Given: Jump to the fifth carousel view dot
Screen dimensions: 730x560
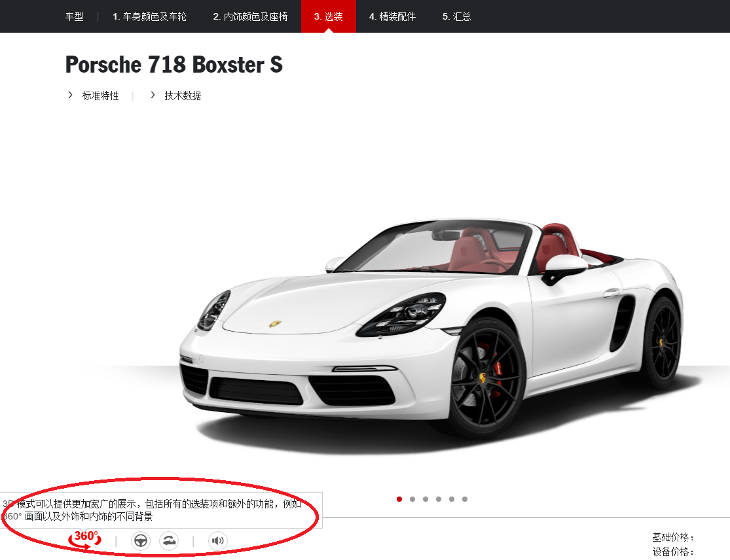Looking at the screenshot, I should 452,499.
